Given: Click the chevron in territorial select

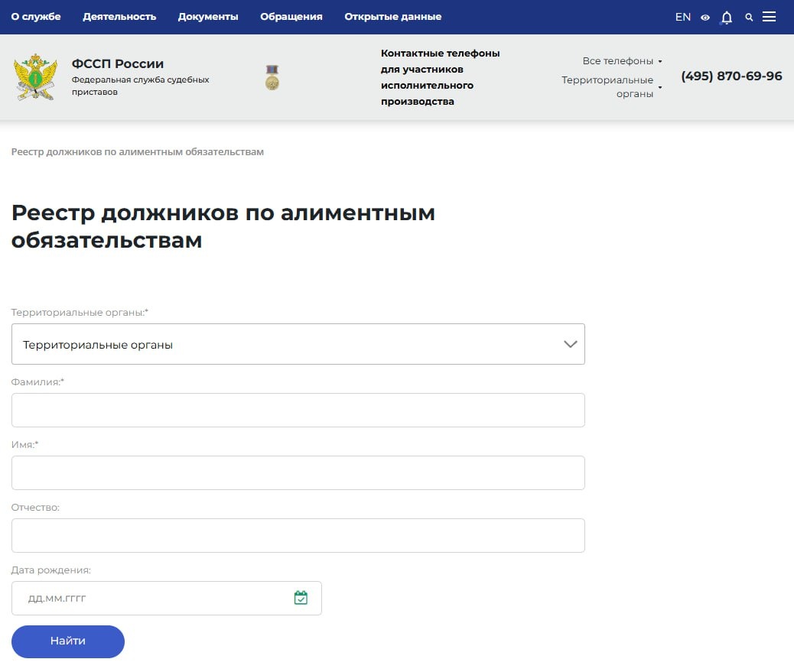Looking at the screenshot, I should click(x=571, y=344).
